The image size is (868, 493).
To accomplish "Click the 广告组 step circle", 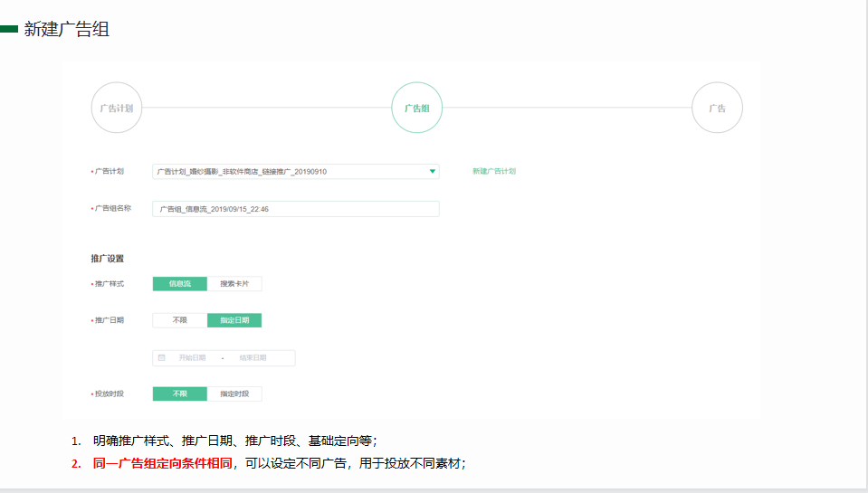I will 417,108.
